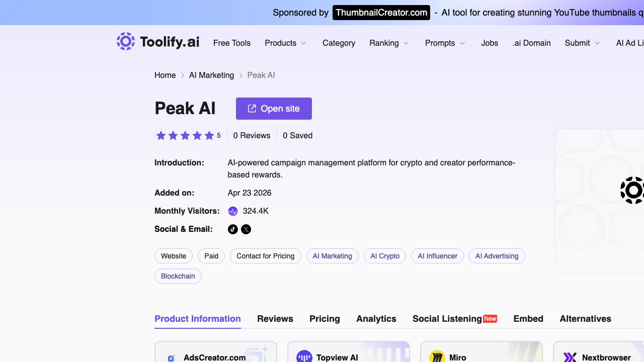Click the AI Crypto tag

click(x=385, y=256)
